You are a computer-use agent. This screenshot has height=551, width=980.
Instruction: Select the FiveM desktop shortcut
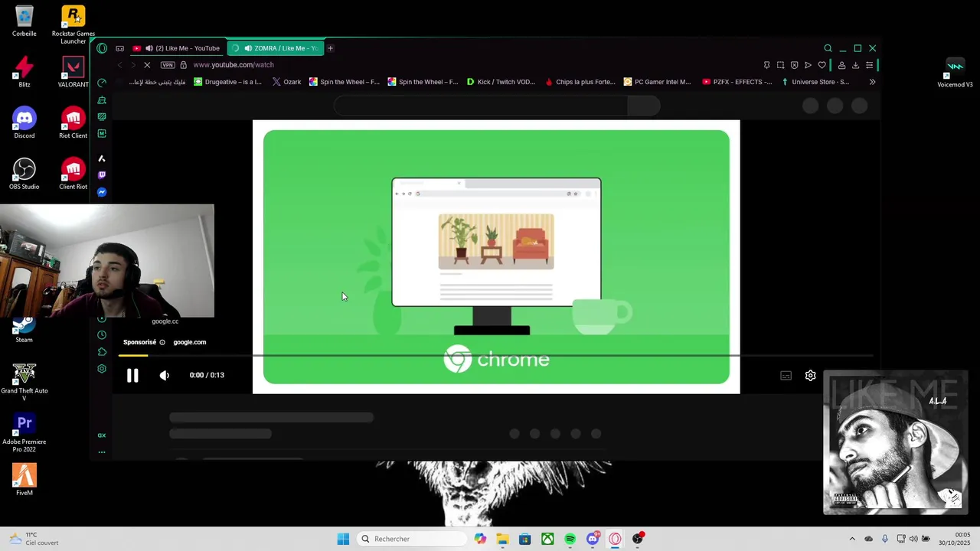coord(24,479)
